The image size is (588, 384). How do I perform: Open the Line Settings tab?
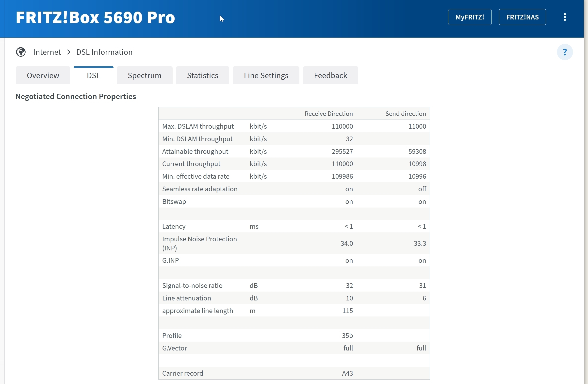tap(266, 75)
